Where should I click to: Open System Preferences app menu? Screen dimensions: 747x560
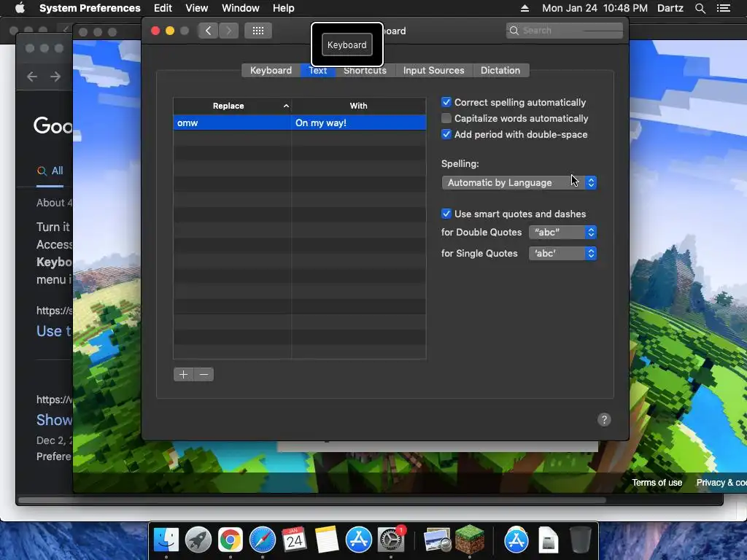(x=90, y=8)
